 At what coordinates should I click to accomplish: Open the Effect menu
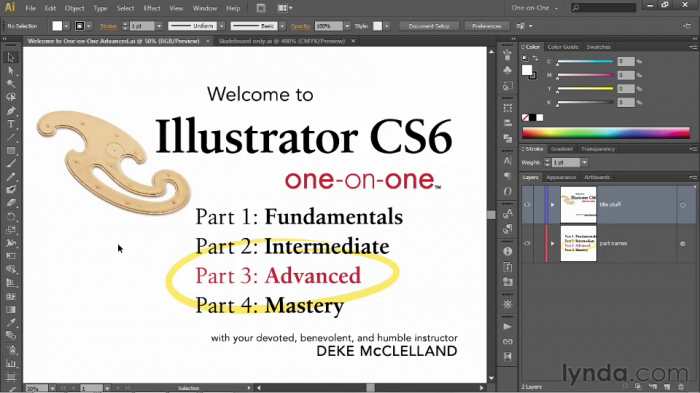point(151,8)
